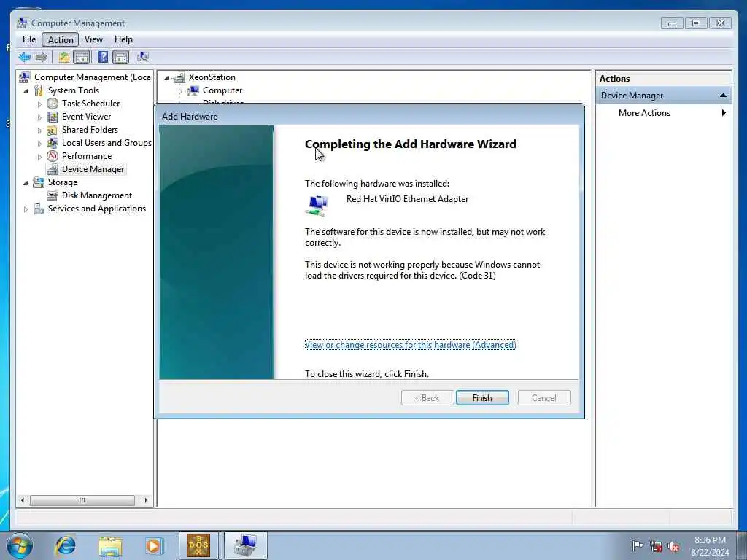Click network status tray icon
Screen dimensions: 747x560
click(x=656, y=547)
